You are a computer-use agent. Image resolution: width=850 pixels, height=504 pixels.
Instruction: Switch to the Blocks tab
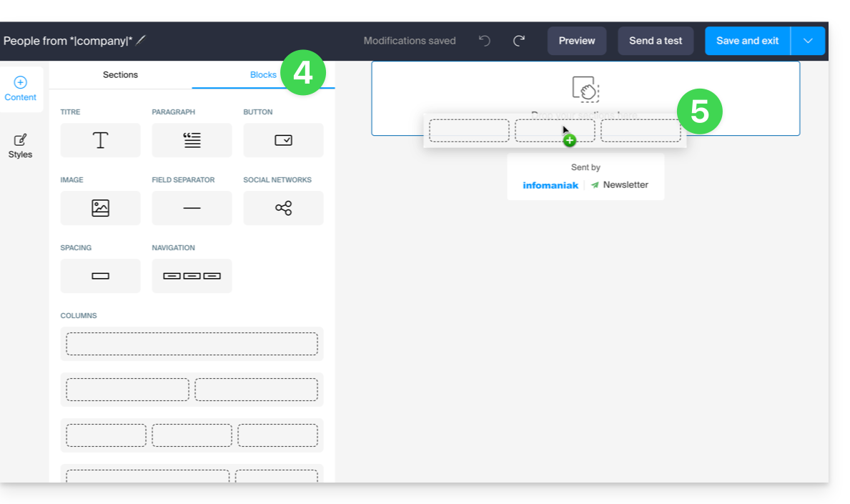click(262, 75)
